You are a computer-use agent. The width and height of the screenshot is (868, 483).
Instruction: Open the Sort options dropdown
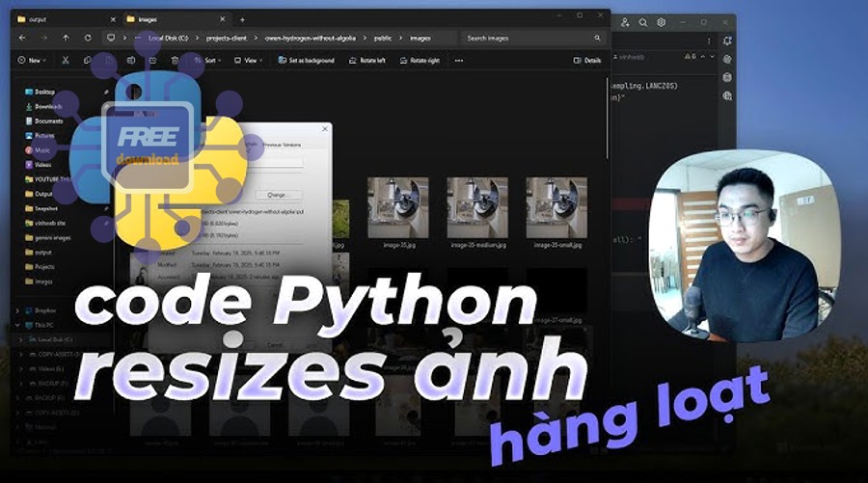pos(207,60)
